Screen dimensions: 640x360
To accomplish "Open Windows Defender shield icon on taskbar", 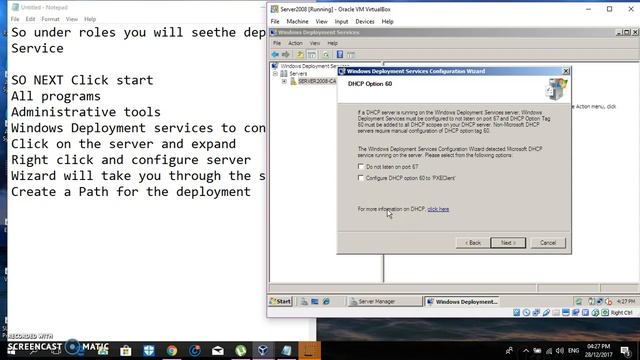I will pyautogui.click(x=149, y=350).
